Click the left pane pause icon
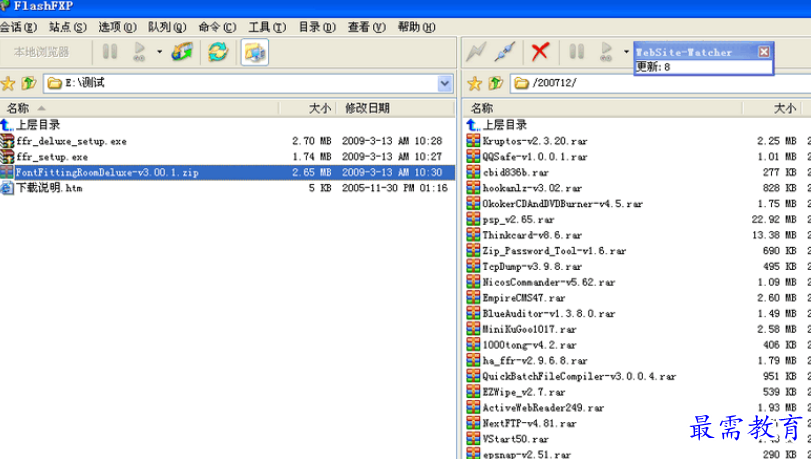811x459 pixels. (110, 52)
